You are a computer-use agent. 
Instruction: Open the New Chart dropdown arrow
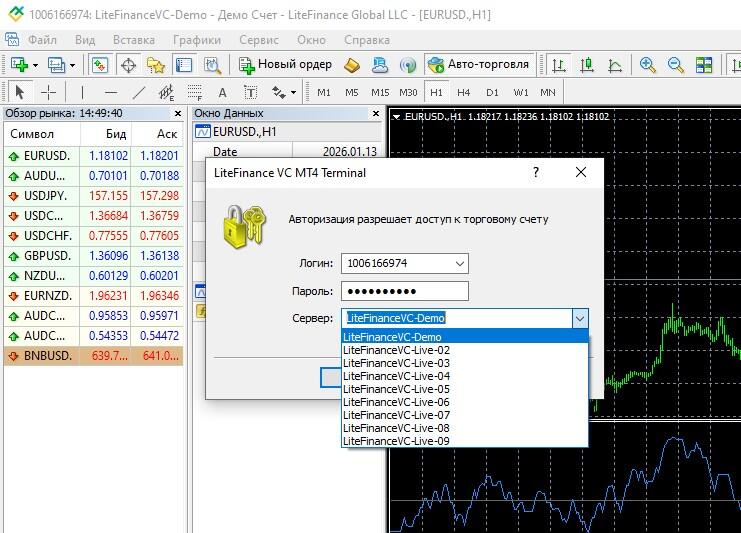click(35, 65)
